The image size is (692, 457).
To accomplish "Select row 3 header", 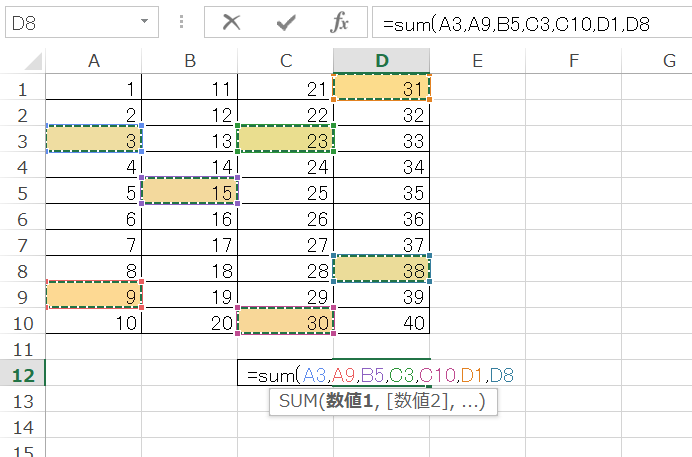I will pyautogui.click(x=23, y=139).
